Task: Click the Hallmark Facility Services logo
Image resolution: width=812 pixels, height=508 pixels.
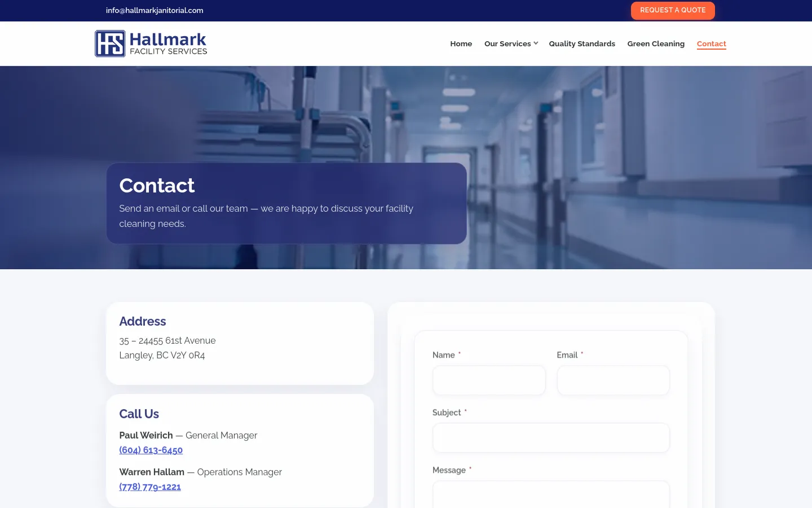Action: (151, 43)
